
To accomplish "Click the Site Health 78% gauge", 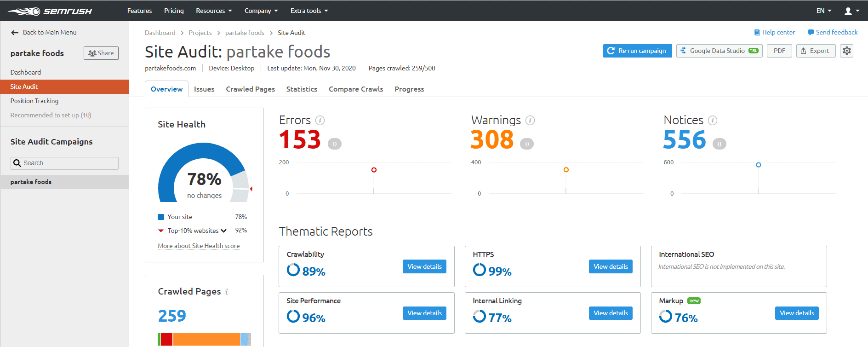I will (x=204, y=173).
